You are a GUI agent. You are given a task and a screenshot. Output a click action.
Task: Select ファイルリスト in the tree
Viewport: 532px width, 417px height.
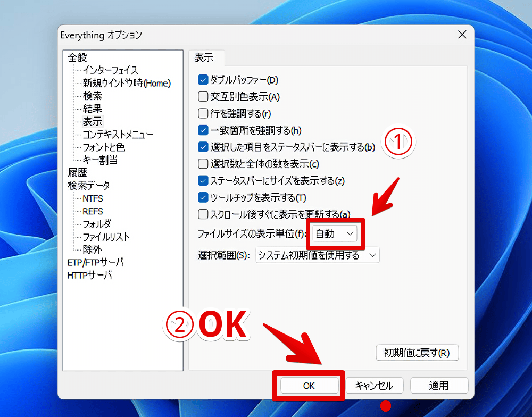click(x=106, y=237)
